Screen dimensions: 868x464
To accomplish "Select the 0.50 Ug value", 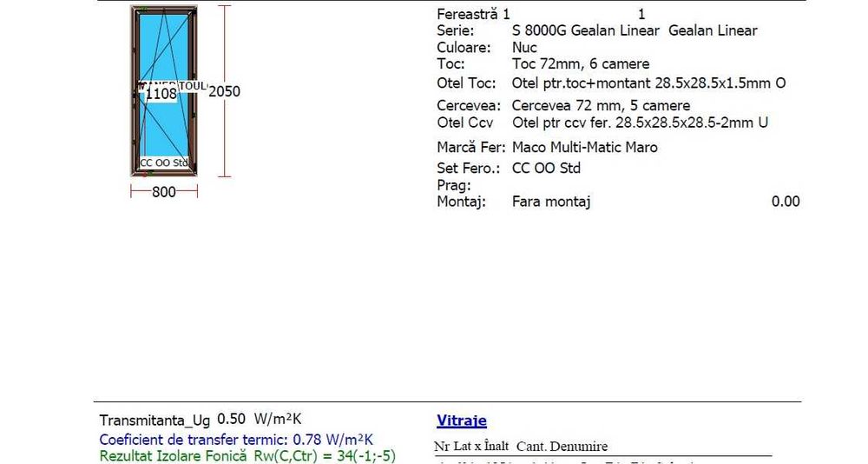I will coord(231,419).
